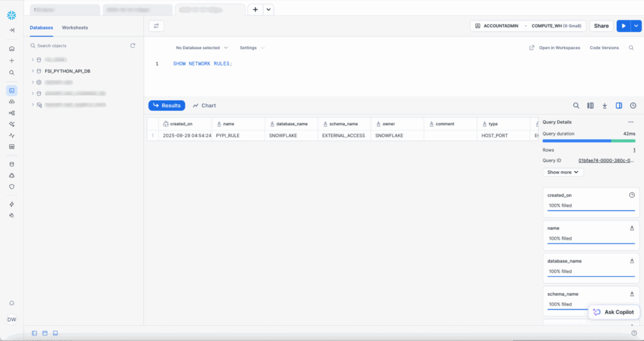The height and width of the screenshot is (341, 644).
Task: Switch to the Worksheets tab
Action: [x=75, y=28]
